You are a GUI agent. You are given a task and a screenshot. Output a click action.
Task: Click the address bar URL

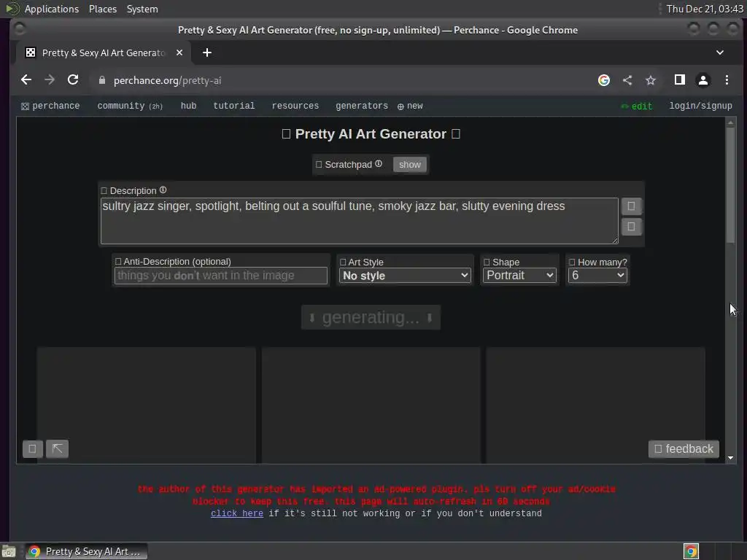tap(167, 80)
